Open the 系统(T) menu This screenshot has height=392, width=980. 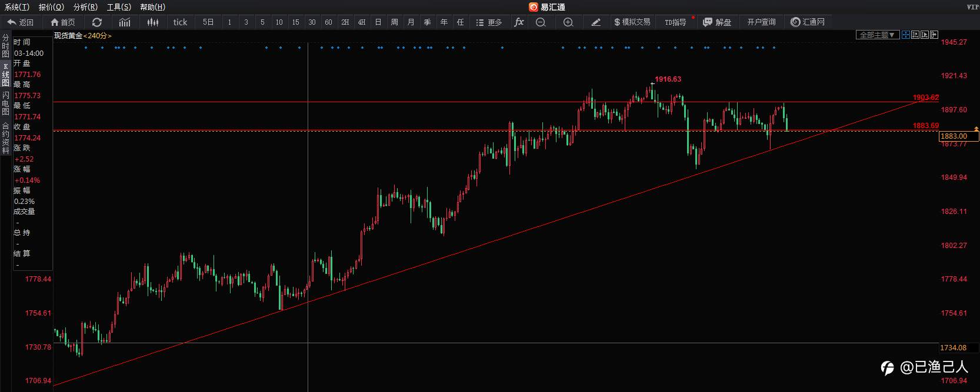pos(17,7)
